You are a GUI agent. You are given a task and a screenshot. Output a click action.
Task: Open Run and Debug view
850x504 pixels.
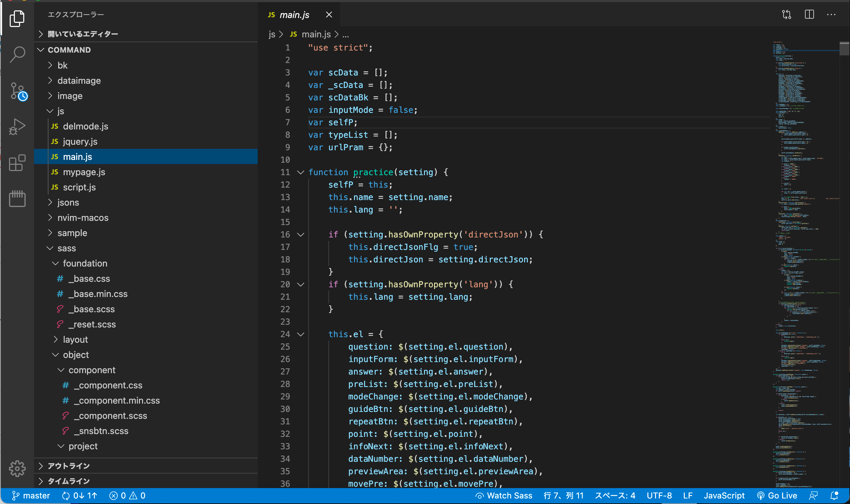pos(17,127)
